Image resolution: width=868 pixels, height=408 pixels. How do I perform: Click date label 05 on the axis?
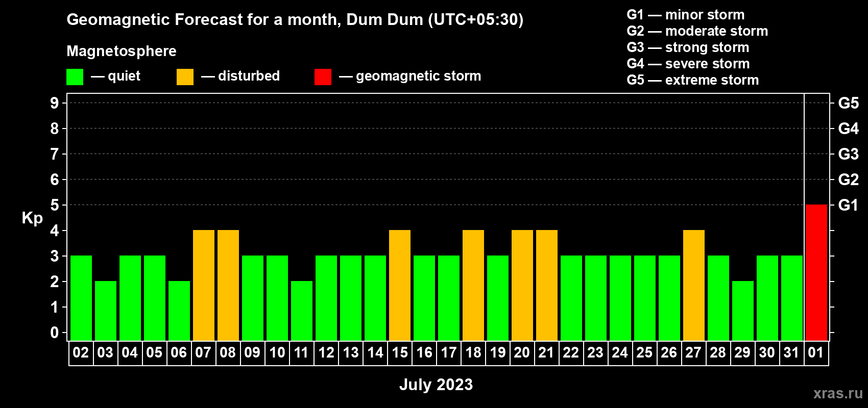click(154, 353)
